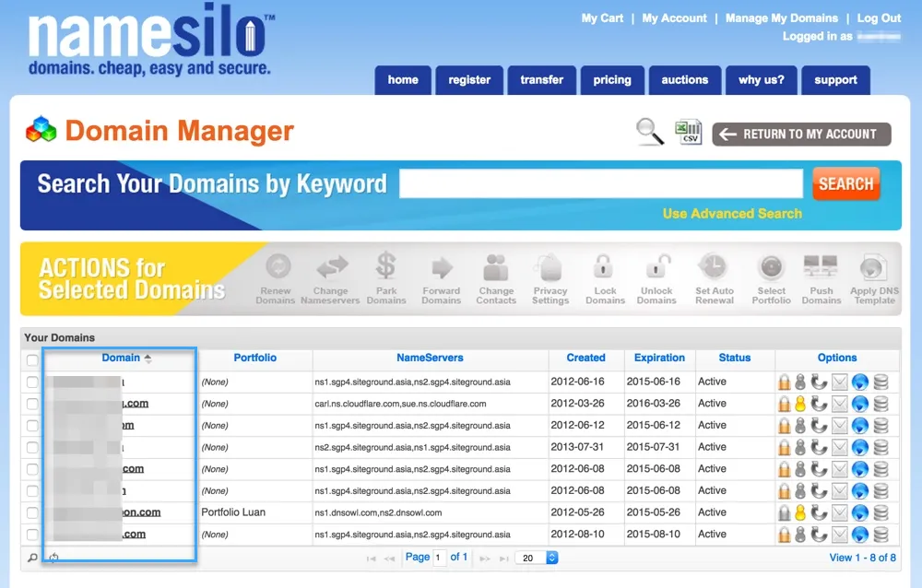Click Return To My Account button

(x=801, y=134)
